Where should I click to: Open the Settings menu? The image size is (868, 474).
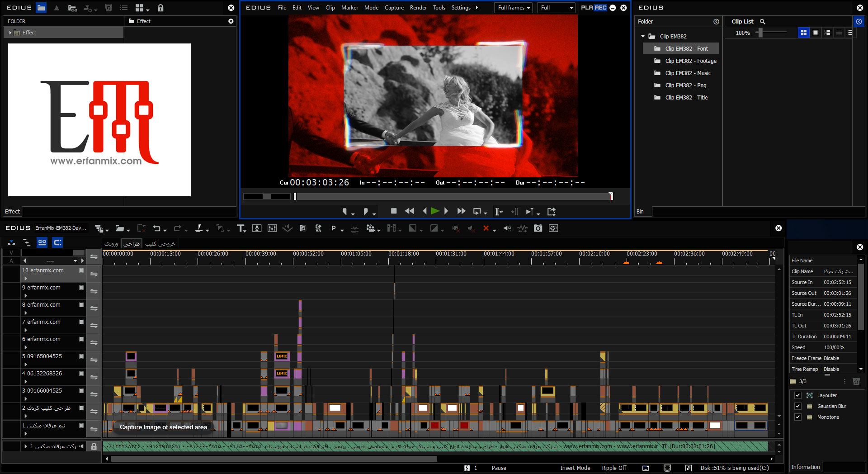pyautogui.click(x=461, y=8)
